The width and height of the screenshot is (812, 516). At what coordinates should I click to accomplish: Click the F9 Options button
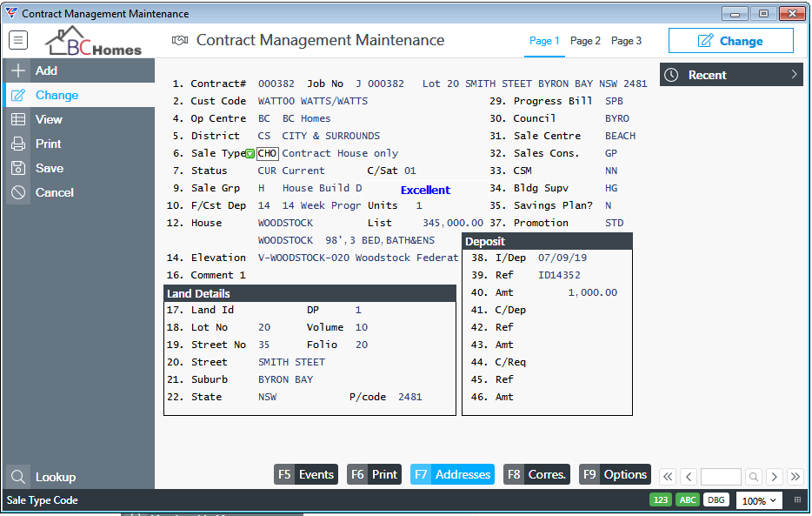615,474
